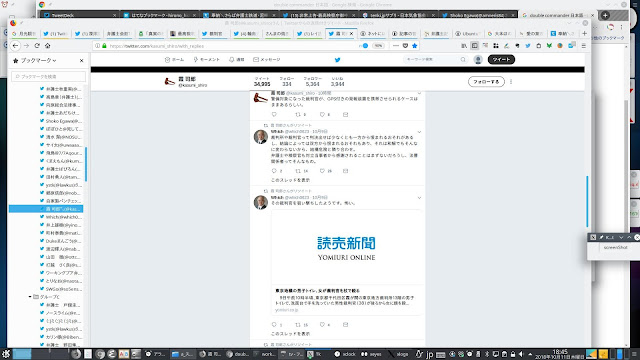The width and height of the screenshot is (640, 360).
Task: Click the jp keyboard layout indicator in taskbar
Action: tap(429, 354)
